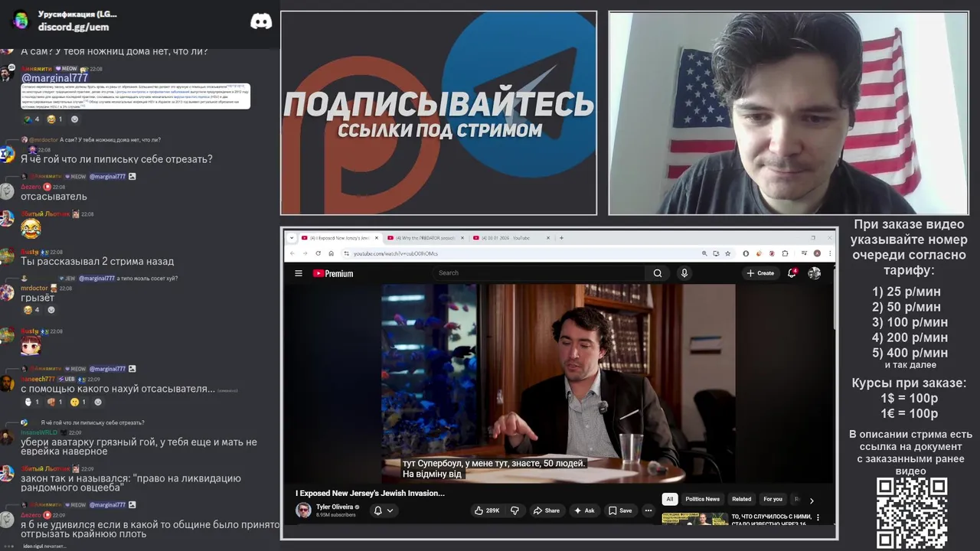Click the browser address bar URL

[396, 253]
